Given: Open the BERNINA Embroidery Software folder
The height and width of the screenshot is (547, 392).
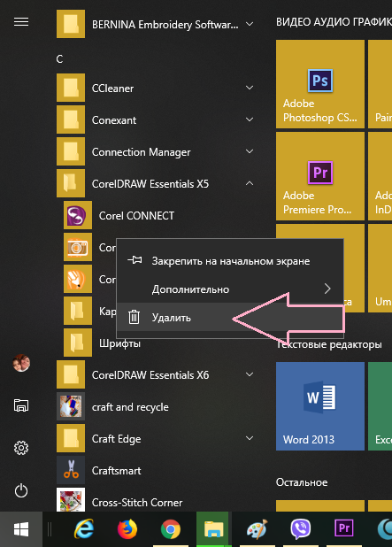Looking at the screenshot, I should (156, 24).
